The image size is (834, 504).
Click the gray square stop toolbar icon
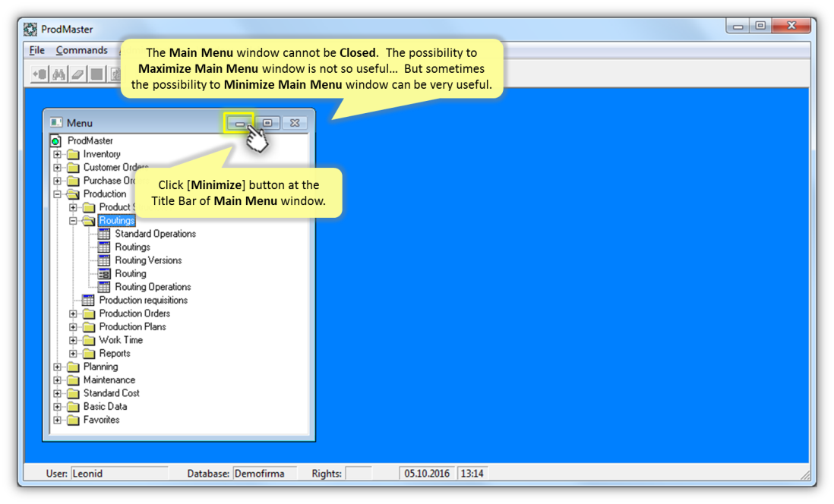96,74
